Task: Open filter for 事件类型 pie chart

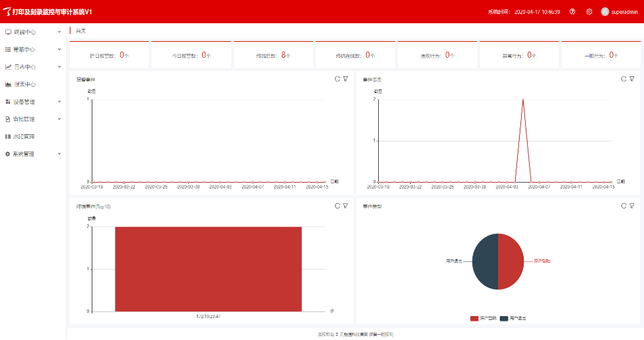Action: pyautogui.click(x=632, y=206)
